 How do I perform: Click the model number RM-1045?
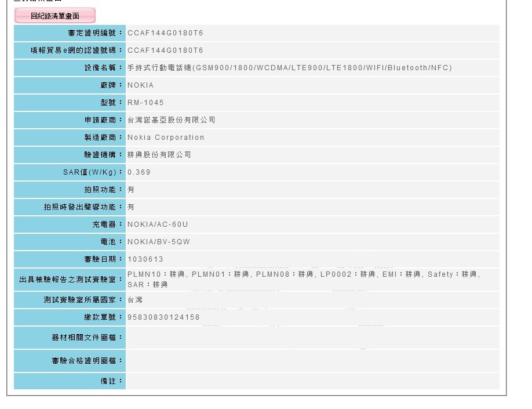click(x=145, y=102)
